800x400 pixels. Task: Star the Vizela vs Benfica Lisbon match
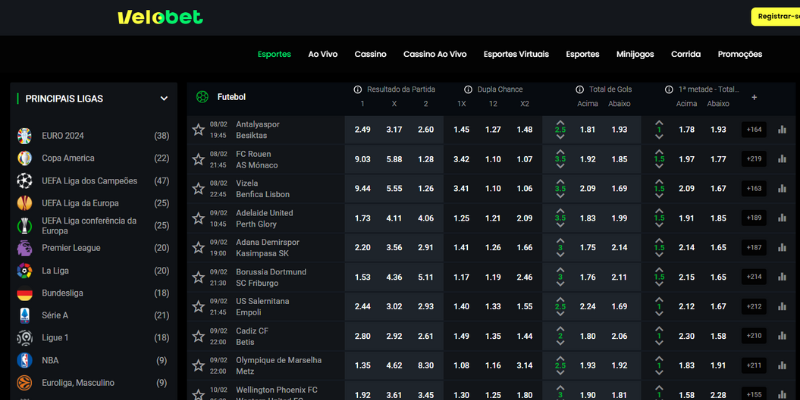coord(198,189)
